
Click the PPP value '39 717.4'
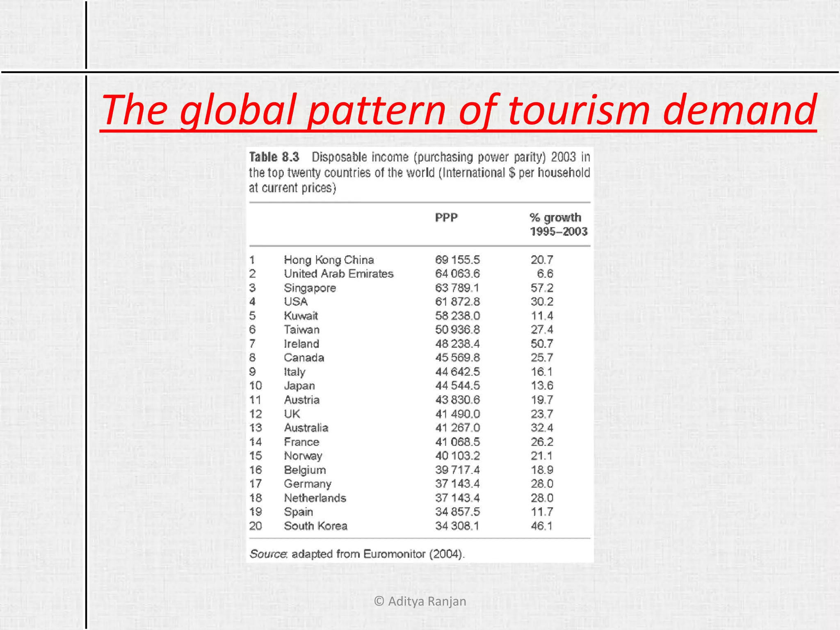pyautogui.click(x=457, y=470)
